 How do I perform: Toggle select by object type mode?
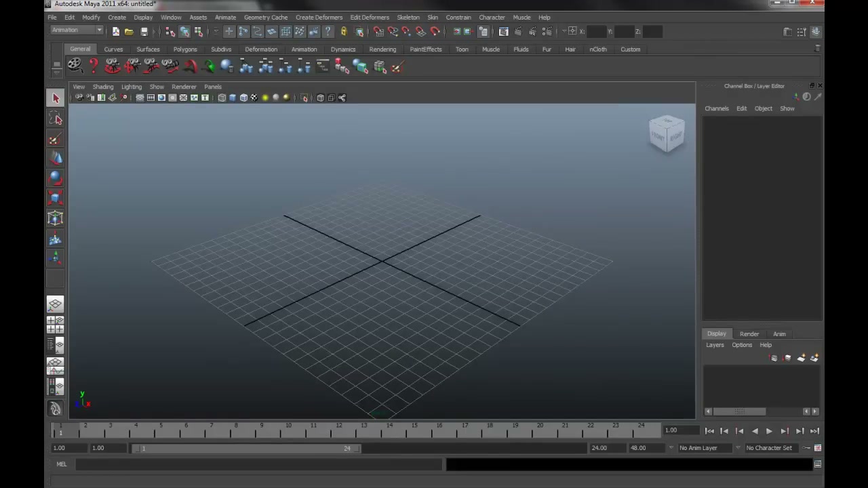pyautogui.click(x=184, y=31)
